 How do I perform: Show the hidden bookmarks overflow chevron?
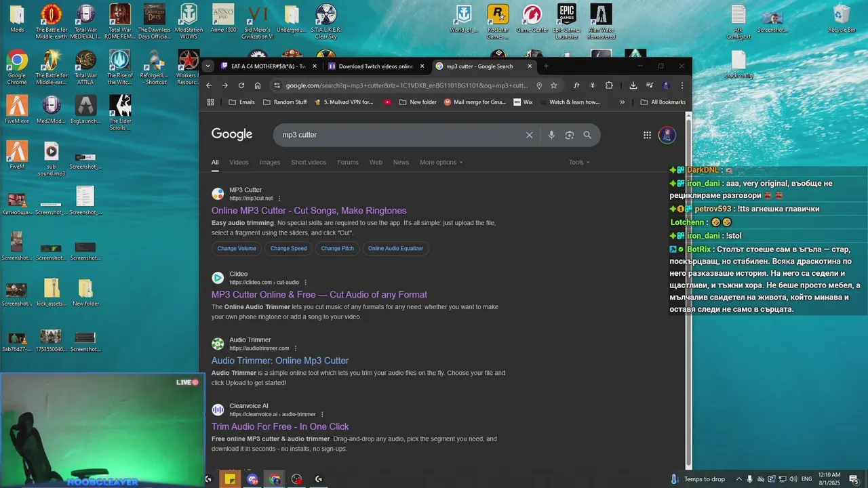click(623, 102)
